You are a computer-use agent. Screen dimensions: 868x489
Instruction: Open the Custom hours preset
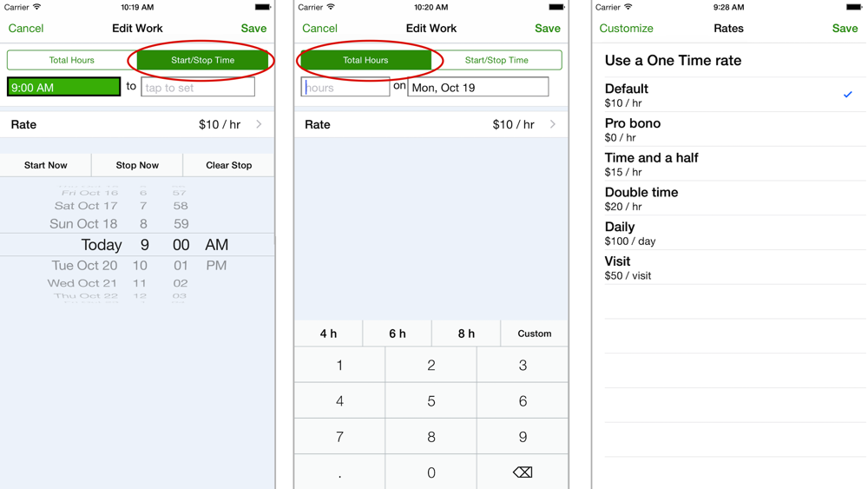click(534, 334)
